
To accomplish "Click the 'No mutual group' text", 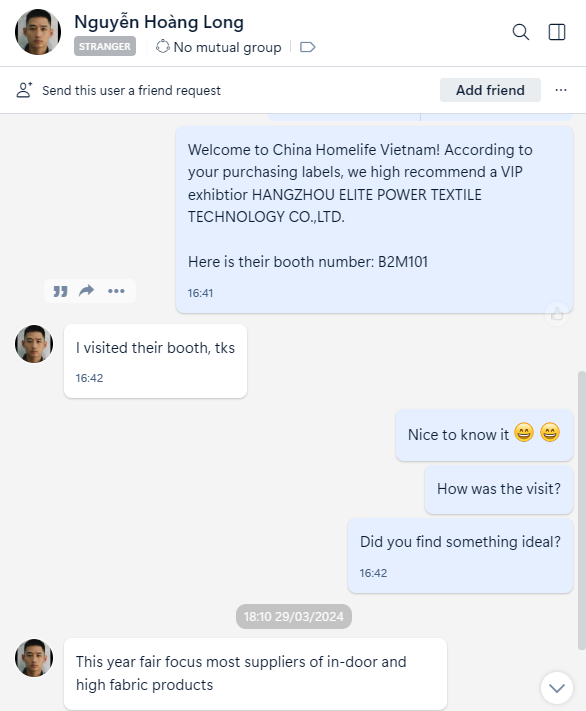I will [227, 47].
